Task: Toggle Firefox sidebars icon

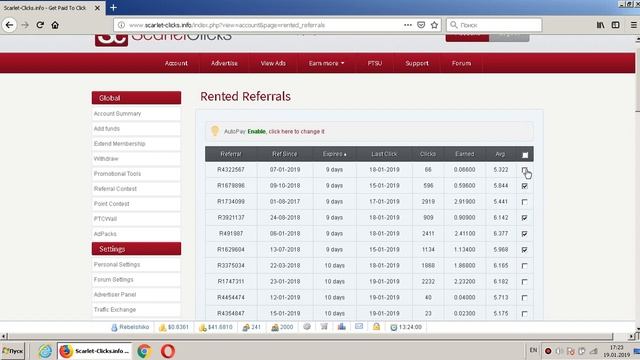Action: (616, 25)
